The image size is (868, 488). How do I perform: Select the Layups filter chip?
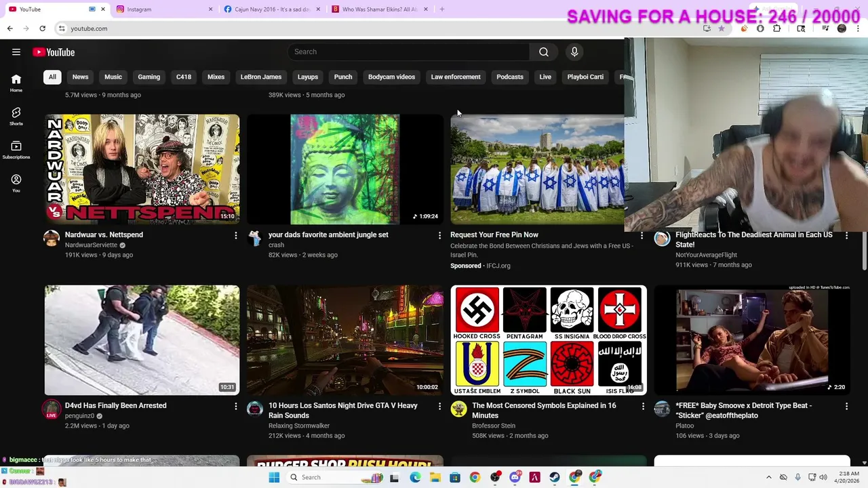click(x=308, y=77)
